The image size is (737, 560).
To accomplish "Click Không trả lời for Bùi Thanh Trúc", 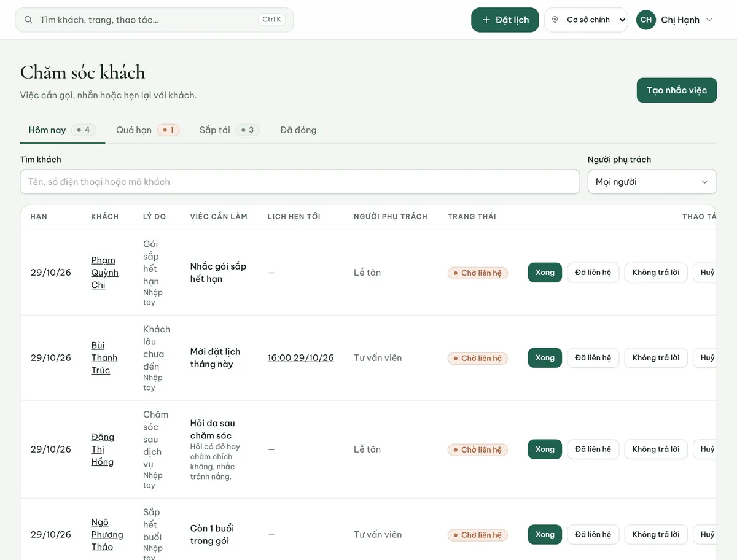I will (656, 358).
